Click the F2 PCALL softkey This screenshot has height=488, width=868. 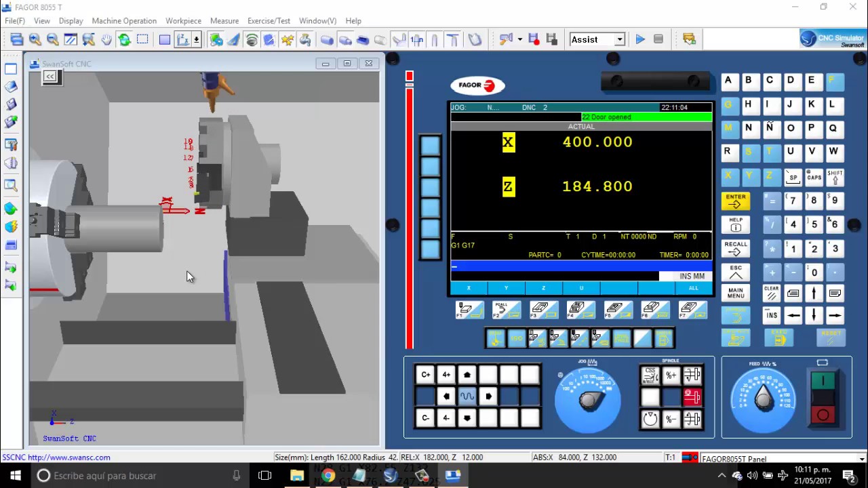tap(507, 310)
